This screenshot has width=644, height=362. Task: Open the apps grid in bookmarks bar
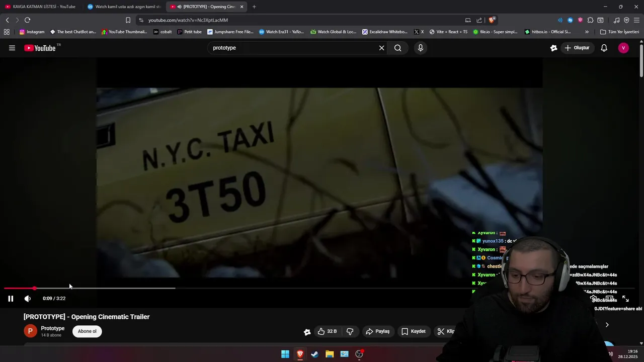7,32
